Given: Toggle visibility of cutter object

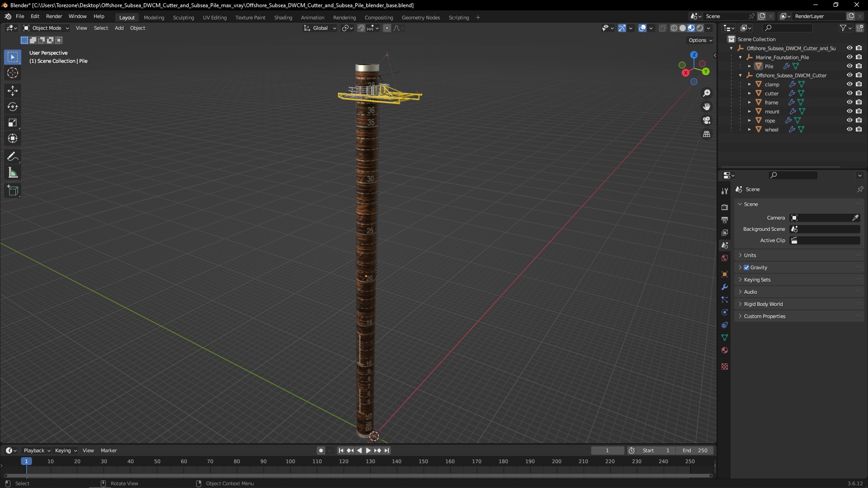Looking at the screenshot, I should pos(849,93).
